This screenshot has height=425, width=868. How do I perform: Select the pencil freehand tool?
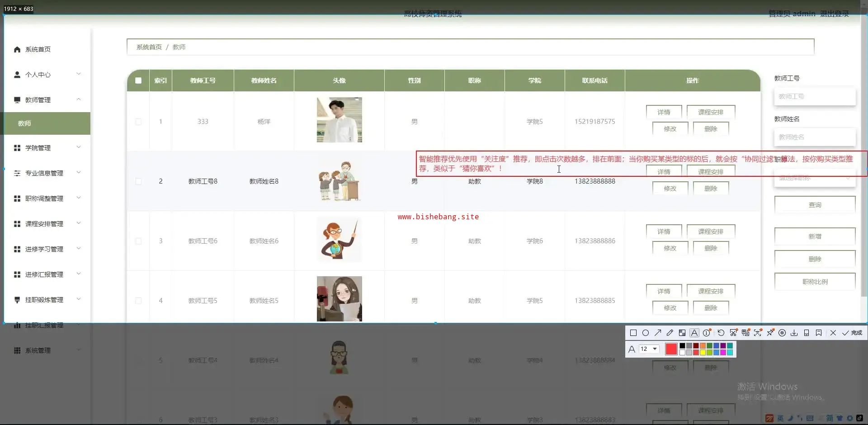click(670, 333)
